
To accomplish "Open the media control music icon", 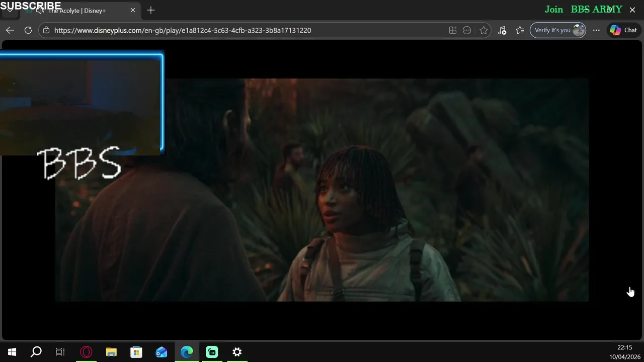I will [x=502, y=30].
